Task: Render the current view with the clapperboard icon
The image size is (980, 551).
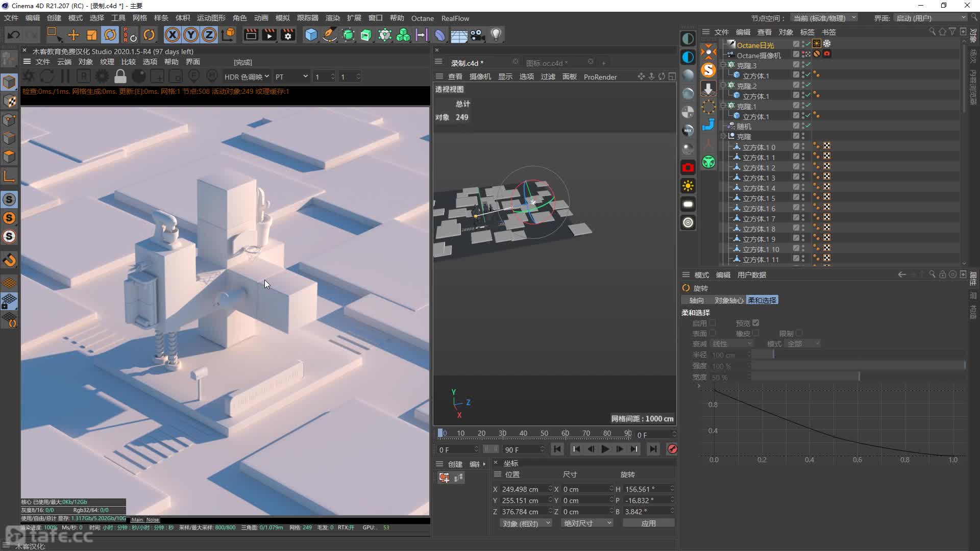Action: point(251,35)
